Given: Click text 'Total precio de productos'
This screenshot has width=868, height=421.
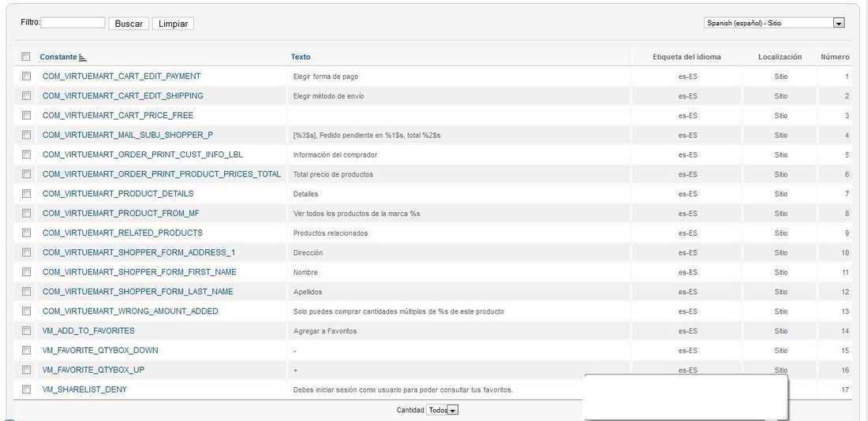Looking at the screenshot, I should pyautogui.click(x=333, y=174).
